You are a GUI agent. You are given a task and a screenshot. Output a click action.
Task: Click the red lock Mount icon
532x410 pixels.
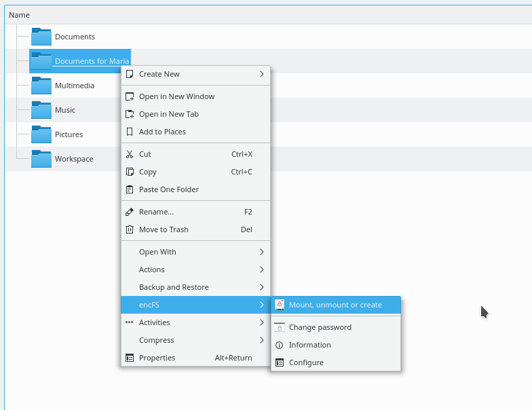[x=280, y=304]
